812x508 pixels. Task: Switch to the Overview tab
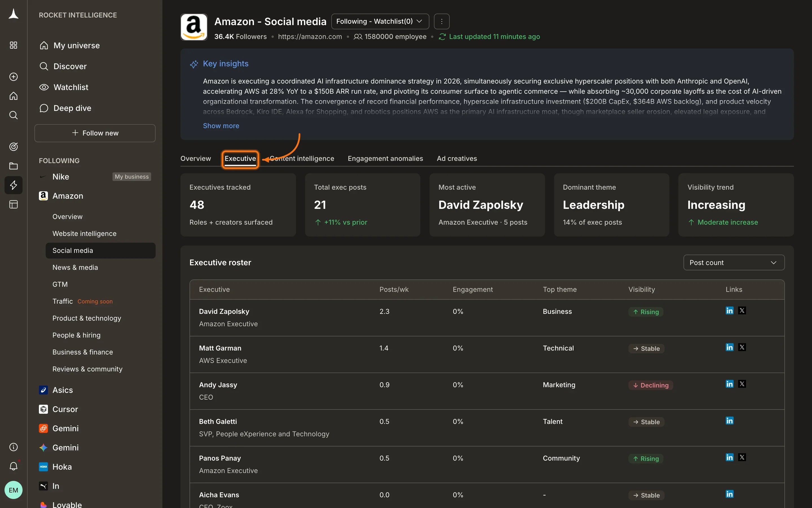(x=196, y=159)
